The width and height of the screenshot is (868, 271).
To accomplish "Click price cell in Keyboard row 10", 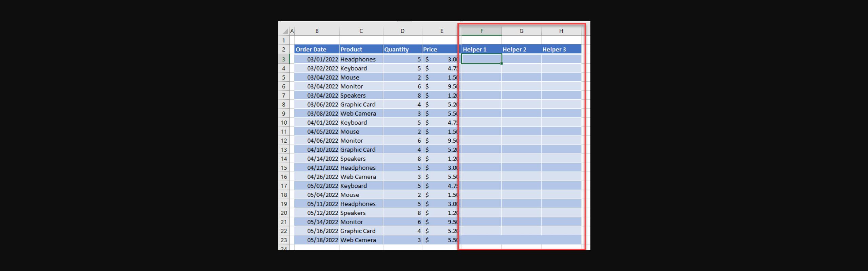I will pos(441,123).
